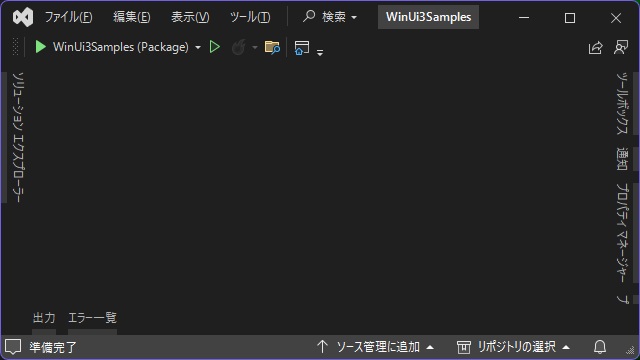This screenshot has height=360, width=640.
Task: Start debugging WinUi3Samples (Package)
Action: 40,47
